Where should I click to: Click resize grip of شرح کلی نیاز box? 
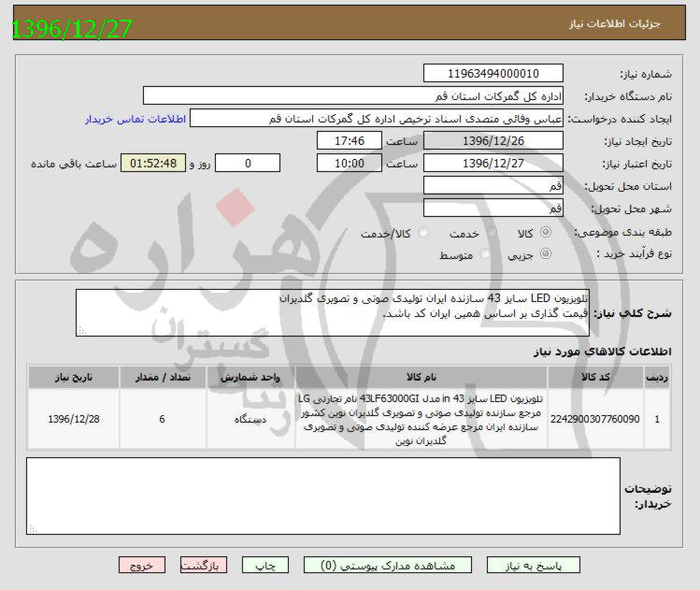coord(82,330)
